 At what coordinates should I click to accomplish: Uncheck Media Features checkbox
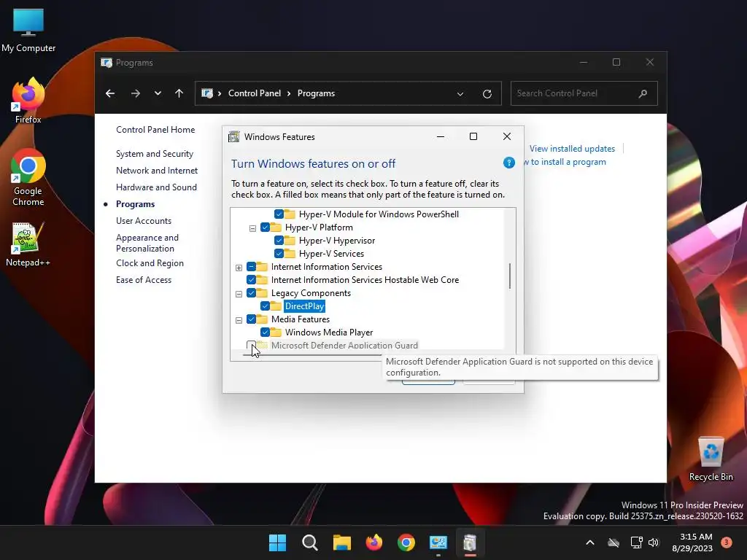(252, 319)
